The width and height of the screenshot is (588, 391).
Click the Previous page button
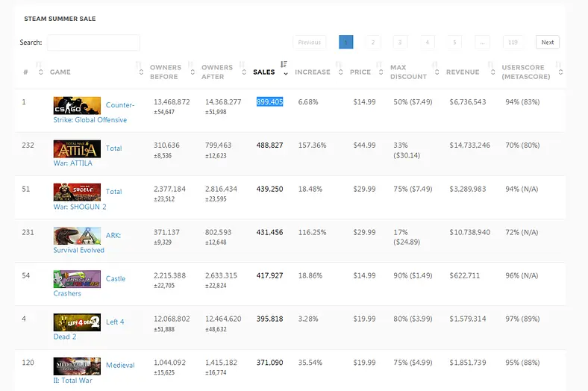[310, 43]
